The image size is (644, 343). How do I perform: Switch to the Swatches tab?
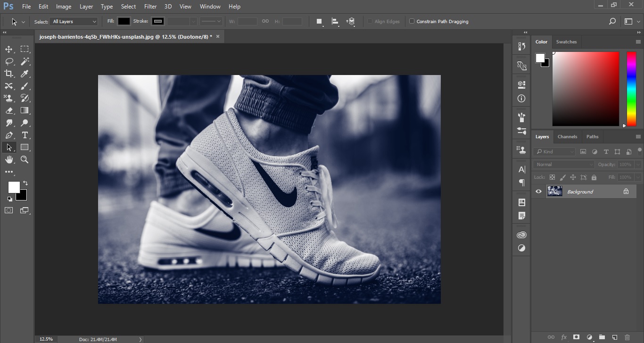(566, 42)
